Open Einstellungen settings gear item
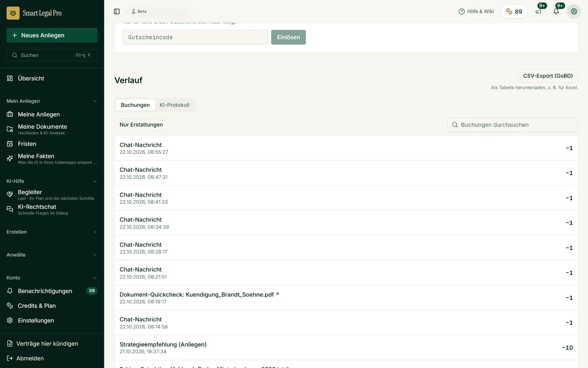The image size is (588, 368). tap(52, 321)
